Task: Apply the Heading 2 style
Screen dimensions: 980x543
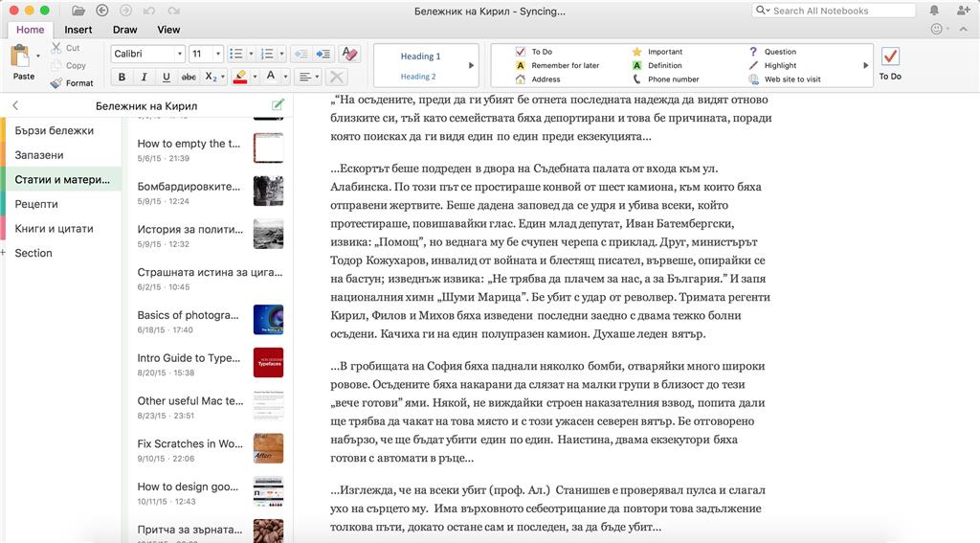Action: (418, 77)
